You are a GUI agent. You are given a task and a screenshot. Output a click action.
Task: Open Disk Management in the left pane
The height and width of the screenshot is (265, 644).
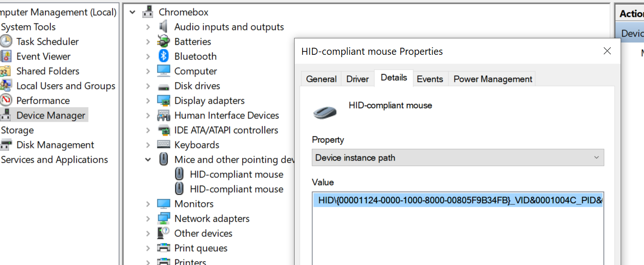coord(55,145)
